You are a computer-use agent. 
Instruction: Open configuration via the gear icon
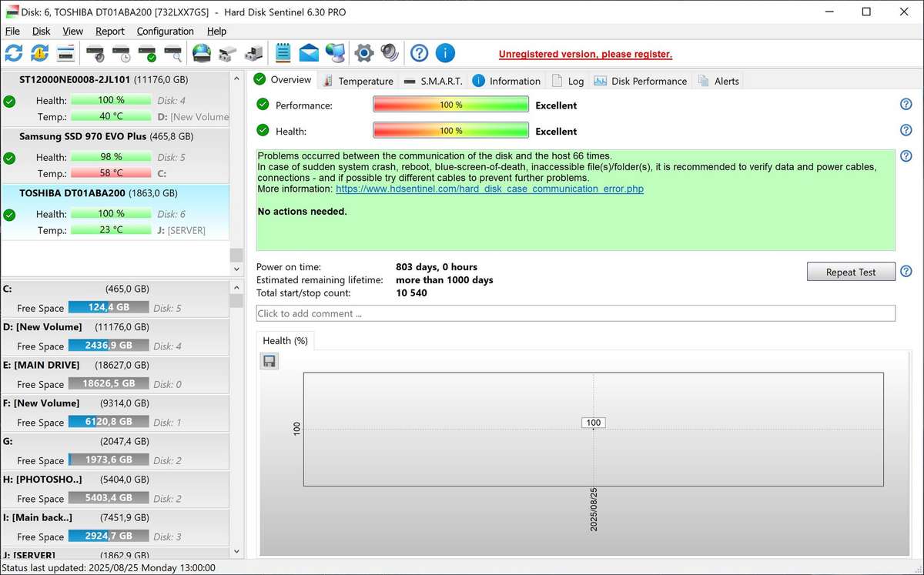363,53
